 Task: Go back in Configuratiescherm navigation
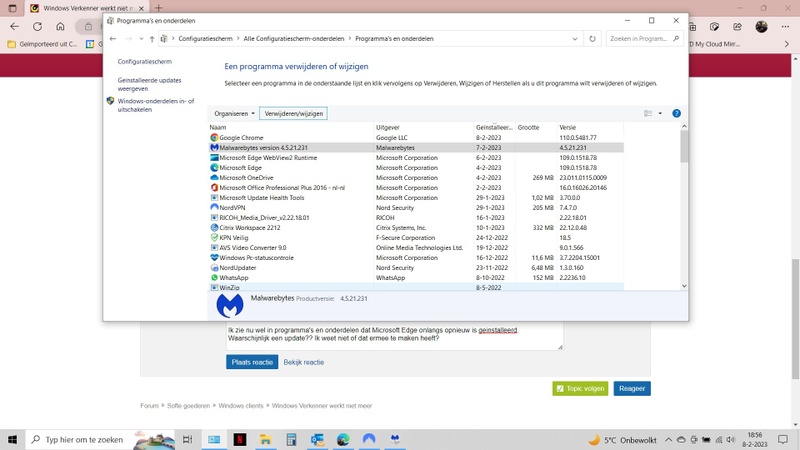point(113,39)
